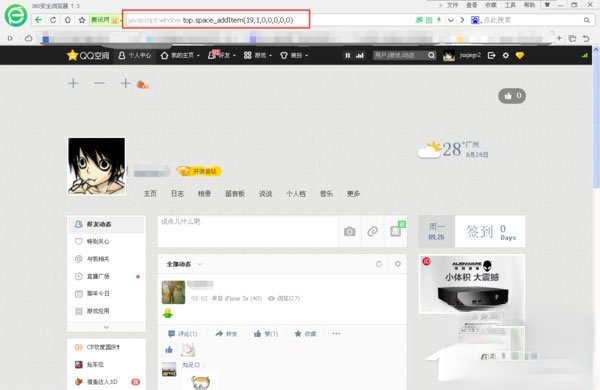
Task: Pause music with the pause icon
Action: [x=347, y=55]
